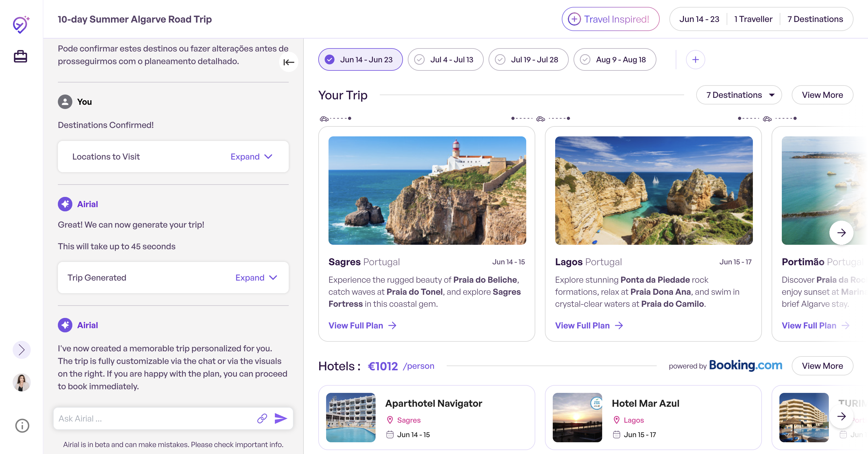
Task: Collapse the chat panel with the arrow icon
Action: 289,62
